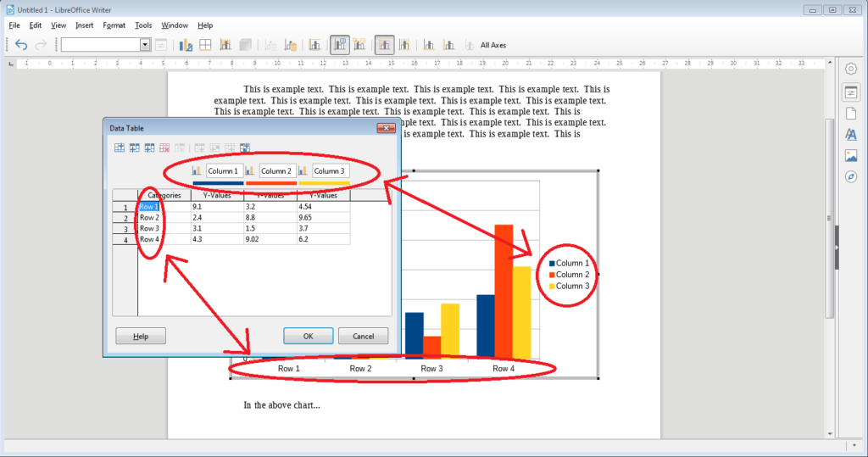
Task: Open the Window menu
Action: point(175,25)
